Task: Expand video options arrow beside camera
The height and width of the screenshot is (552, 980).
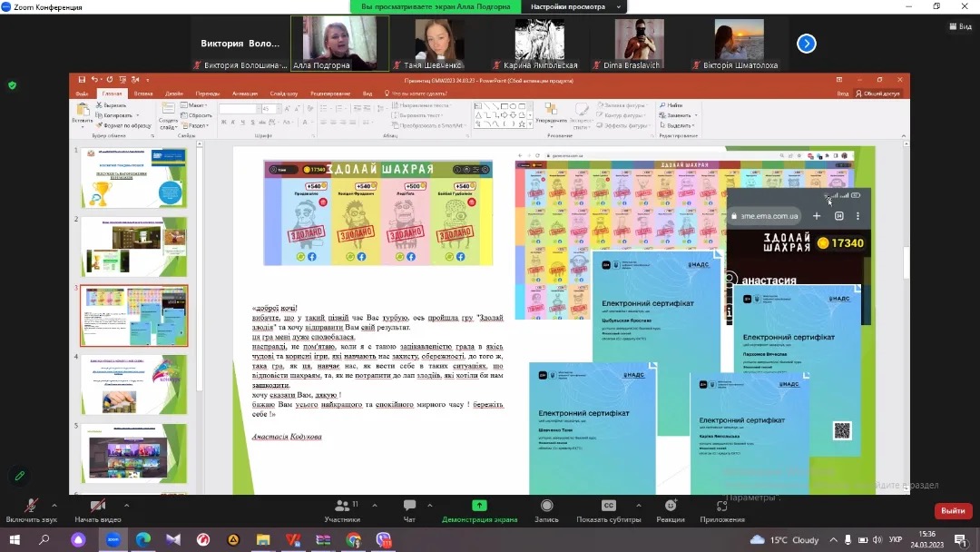Action: (x=126, y=505)
